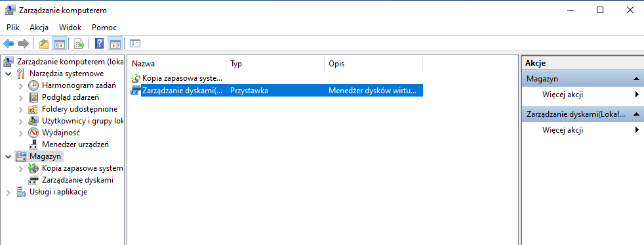Click the Zarządzanie dyskami disk icon in tree
Viewport: 644px width, 245px height.
33,180
